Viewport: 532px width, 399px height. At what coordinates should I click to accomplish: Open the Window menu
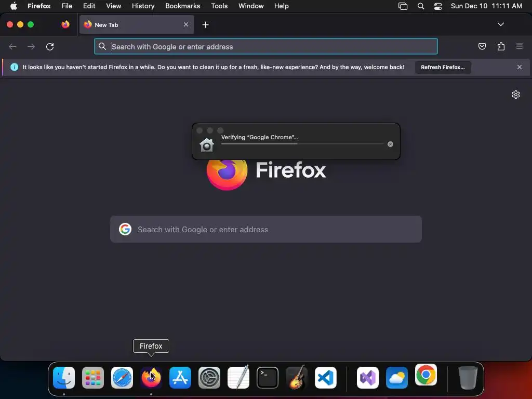251,6
